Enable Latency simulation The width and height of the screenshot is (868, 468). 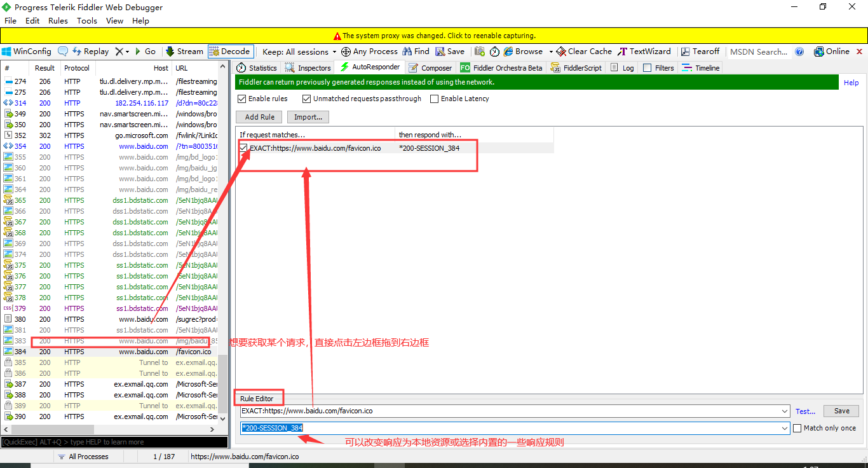click(x=435, y=99)
